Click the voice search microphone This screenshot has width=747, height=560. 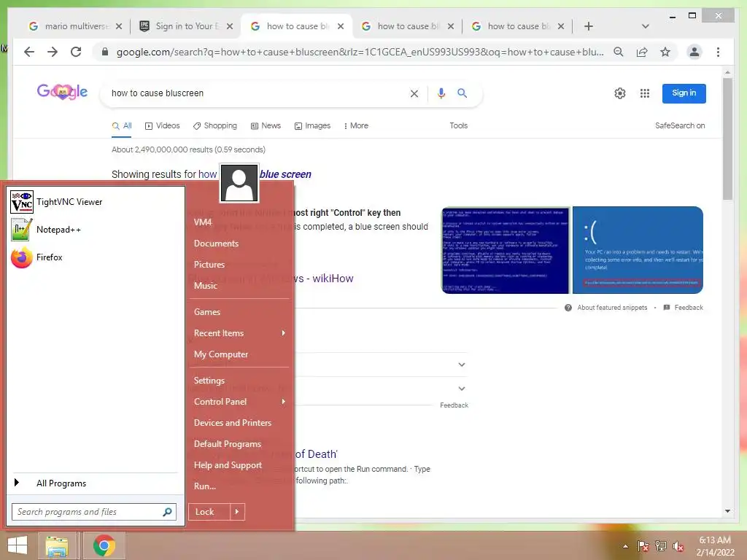coord(441,93)
